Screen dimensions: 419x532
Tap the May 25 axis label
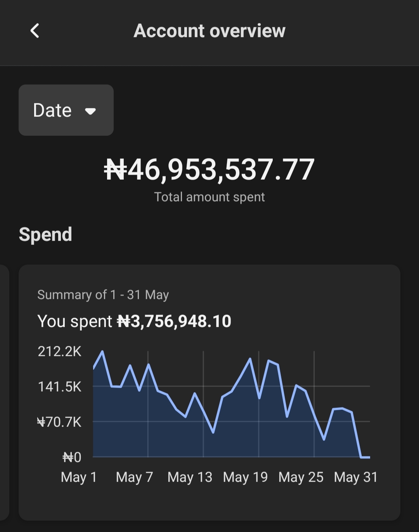pos(301,477)
